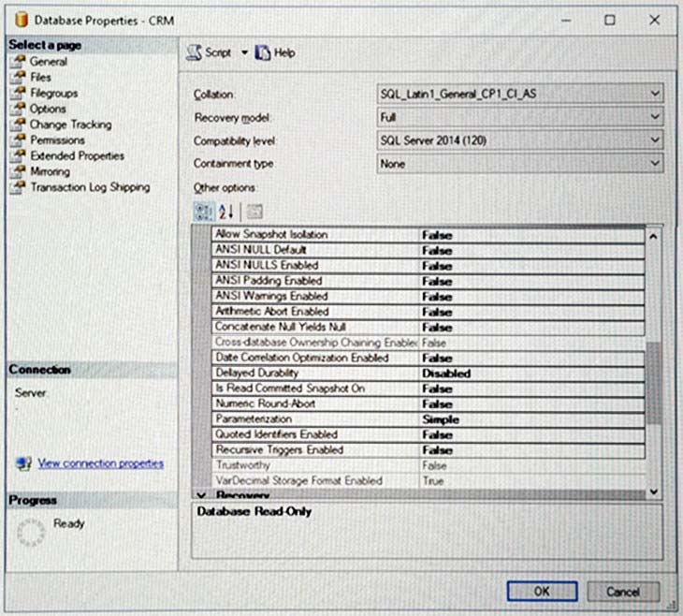Open the Mirroring page
The image size is (683, 616).
[x=51, y=171]
